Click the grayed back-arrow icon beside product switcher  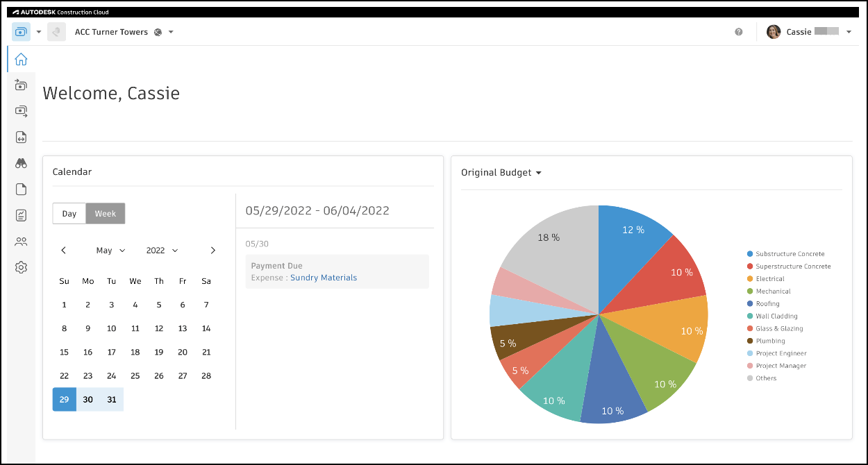(x=56, y=31)
